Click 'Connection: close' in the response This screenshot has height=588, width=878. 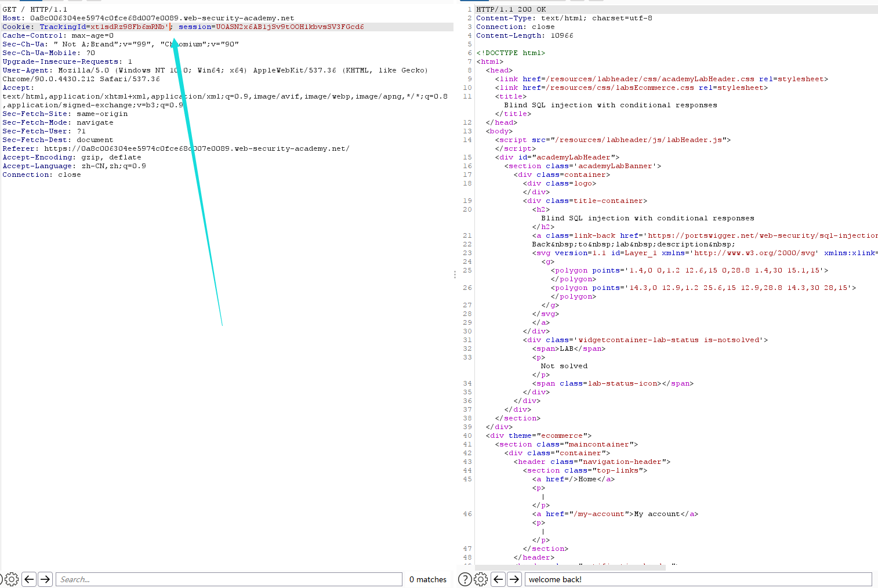(516, 27)
